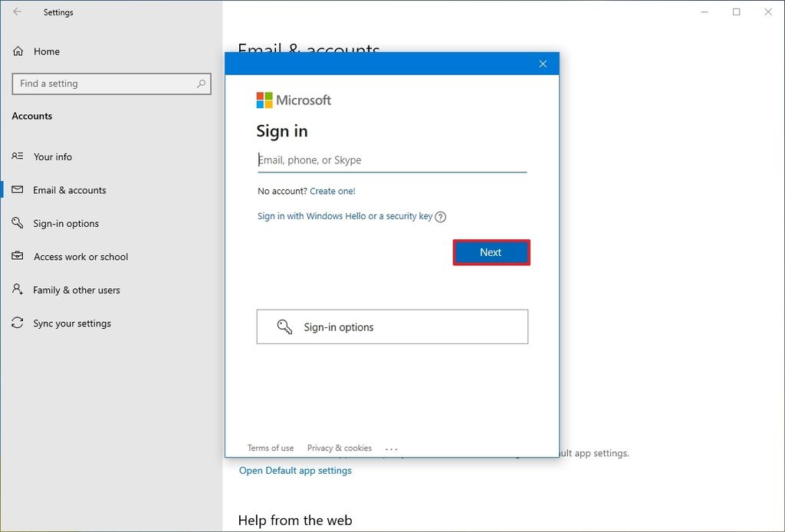Click the Next button
Image resolution: width=785 pixels, height=532 pixels.
coord(491,251)
